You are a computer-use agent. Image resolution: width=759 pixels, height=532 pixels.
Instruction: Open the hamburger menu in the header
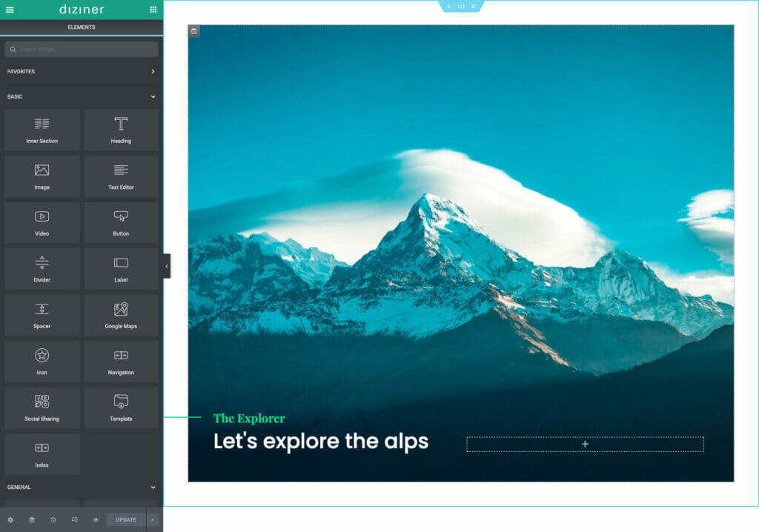(10, 10)
